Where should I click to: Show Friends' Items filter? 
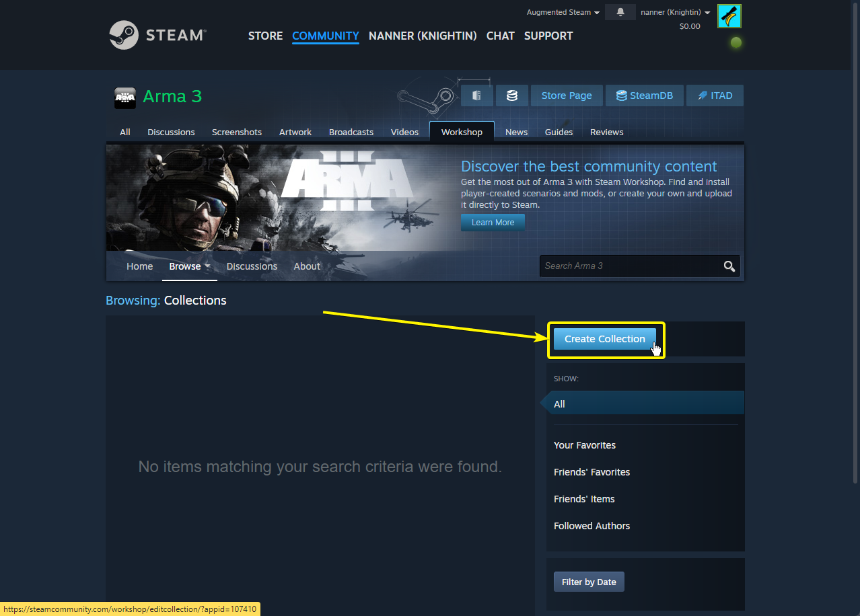584,499
